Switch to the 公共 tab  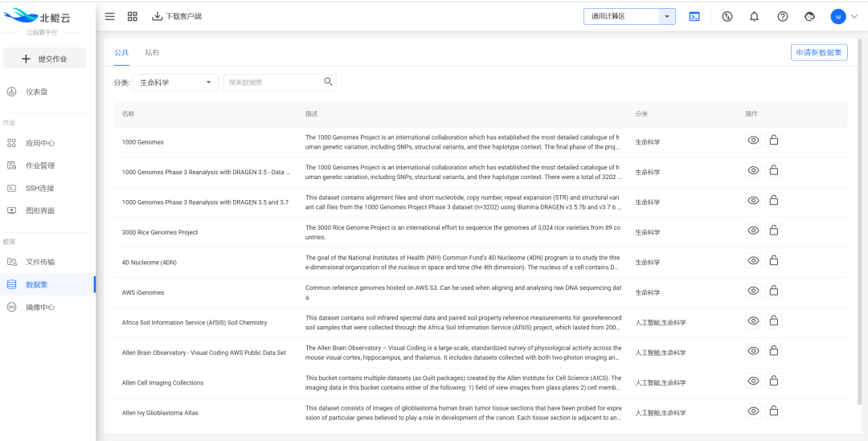[x=121, y=52]
